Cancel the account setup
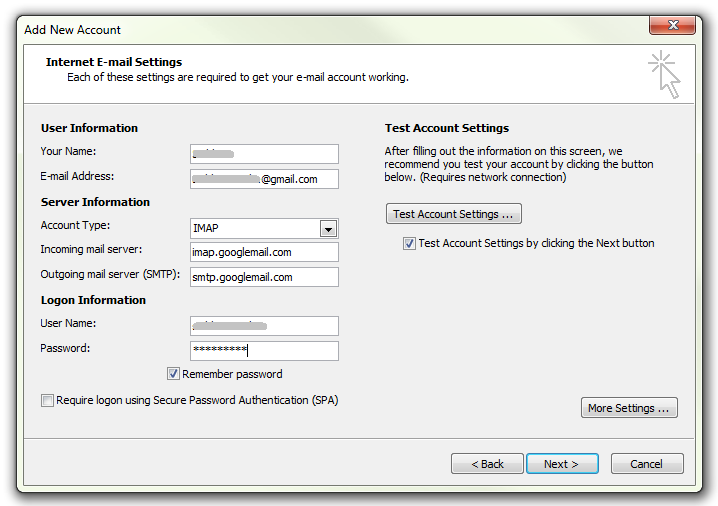 (647, 464)
